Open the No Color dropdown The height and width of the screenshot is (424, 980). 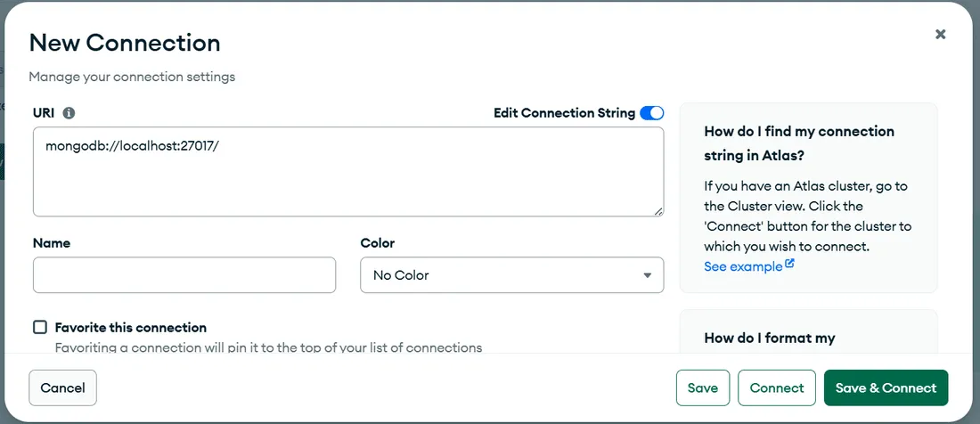coord(511,275)
